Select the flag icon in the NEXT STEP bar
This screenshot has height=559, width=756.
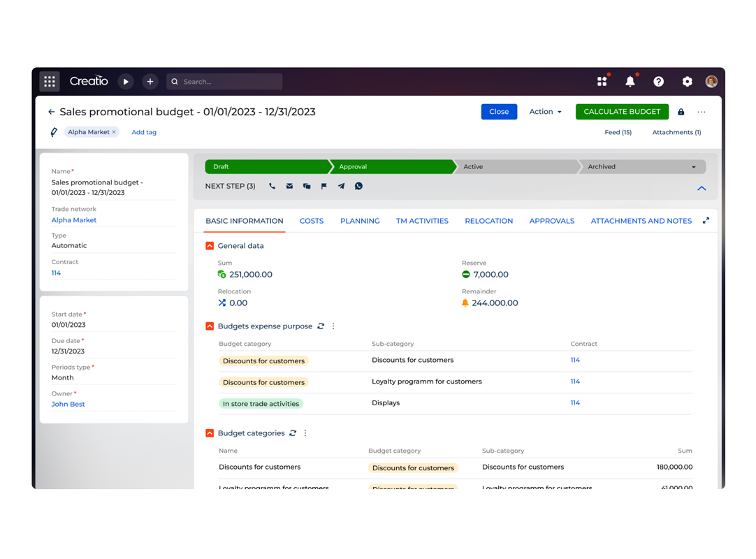click(324, 186)
